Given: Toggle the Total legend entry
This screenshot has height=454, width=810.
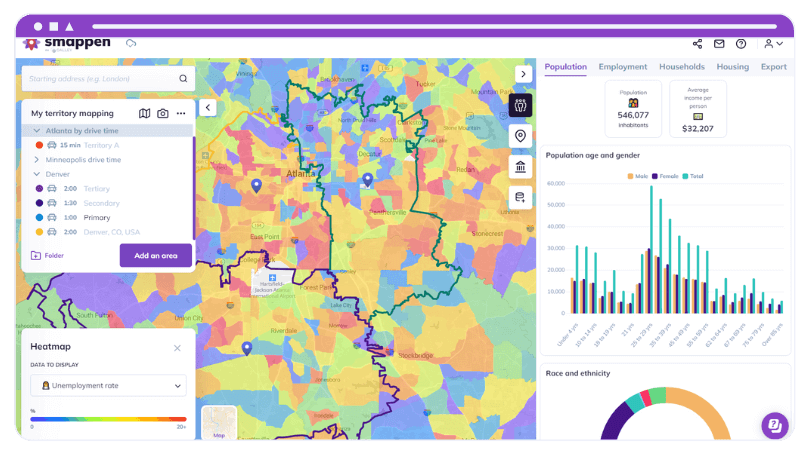Looking at the screenshot, I should point(693,176).
